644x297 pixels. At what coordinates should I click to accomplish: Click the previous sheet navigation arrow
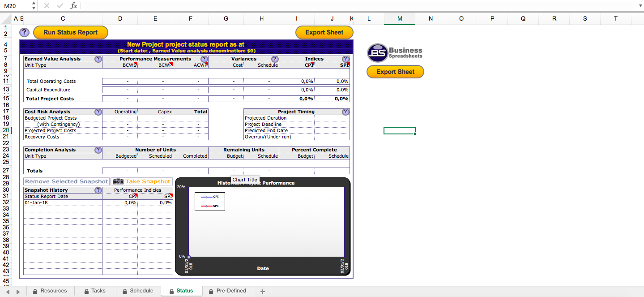(x=7, y=291)
